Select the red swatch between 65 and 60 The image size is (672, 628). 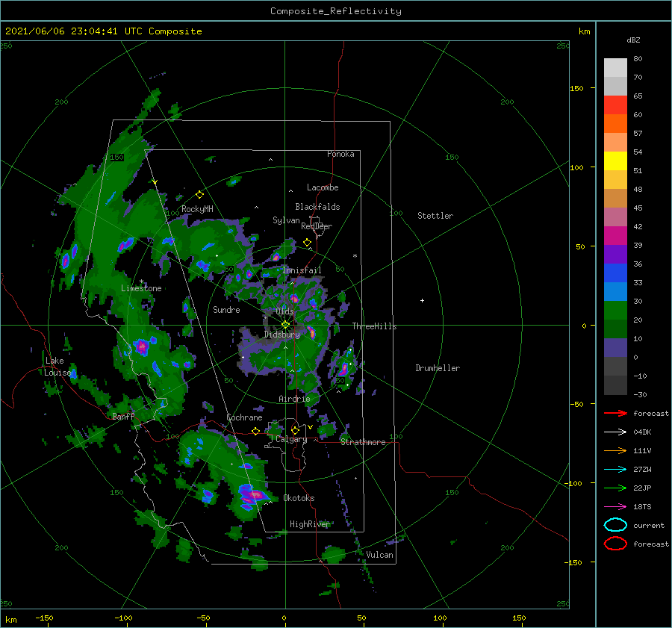pos(615,105)
